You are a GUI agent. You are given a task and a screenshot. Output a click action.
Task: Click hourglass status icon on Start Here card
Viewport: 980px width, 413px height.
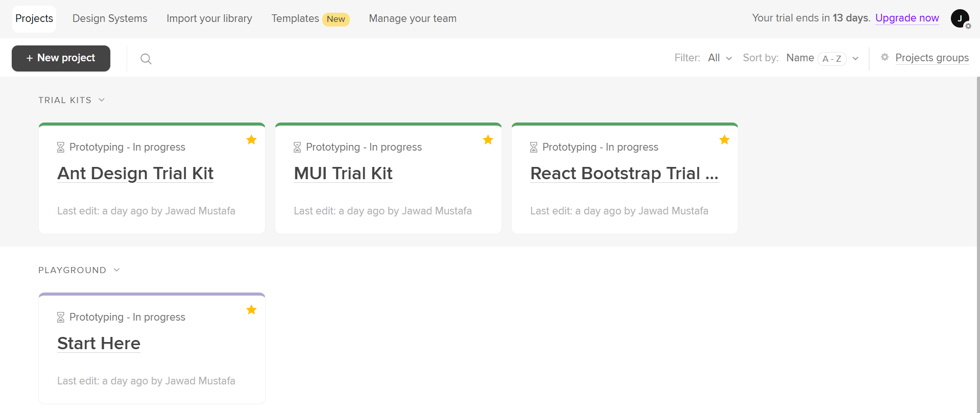pos(61,318)
